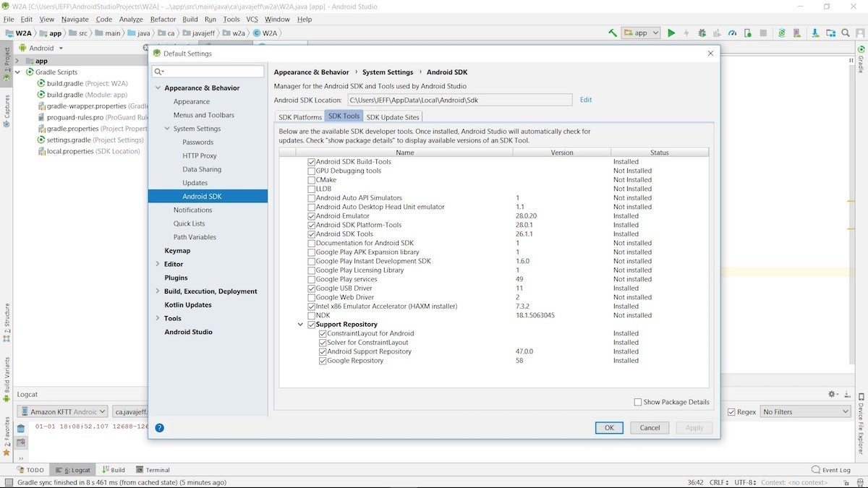Open the Favorites star tool window

click(x=7, y=435)
